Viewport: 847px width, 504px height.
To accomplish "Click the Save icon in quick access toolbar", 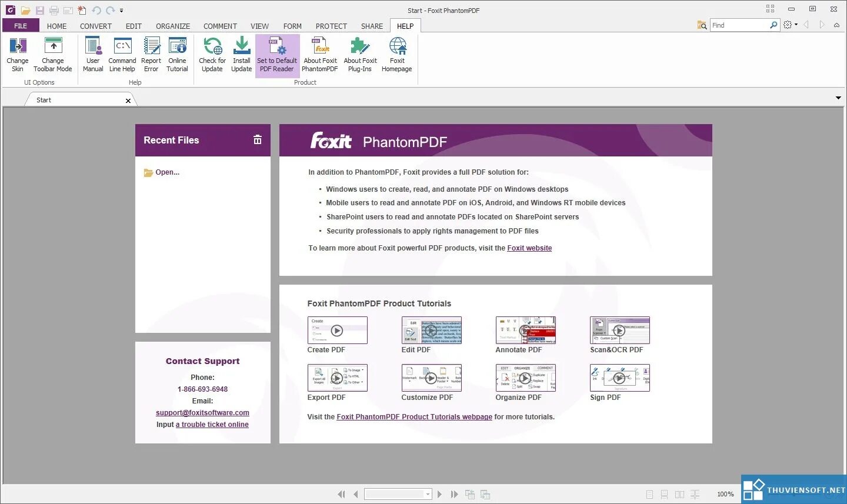I will 39,11.
